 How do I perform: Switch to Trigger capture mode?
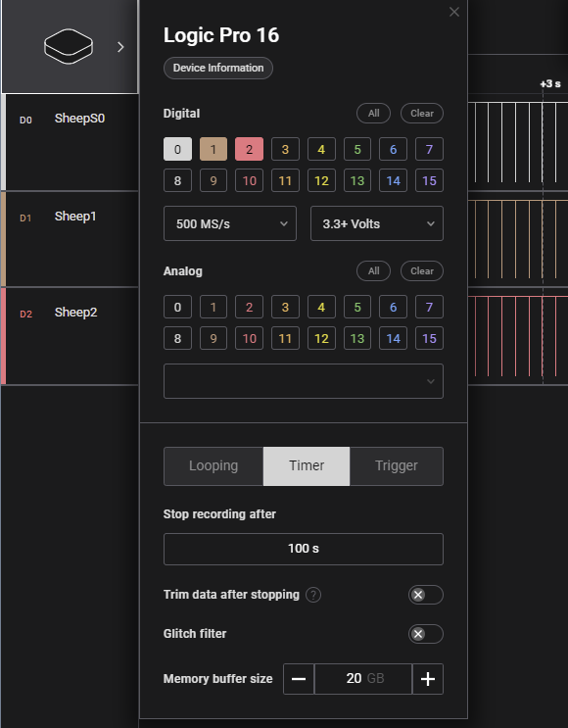(x=397, y=466)
